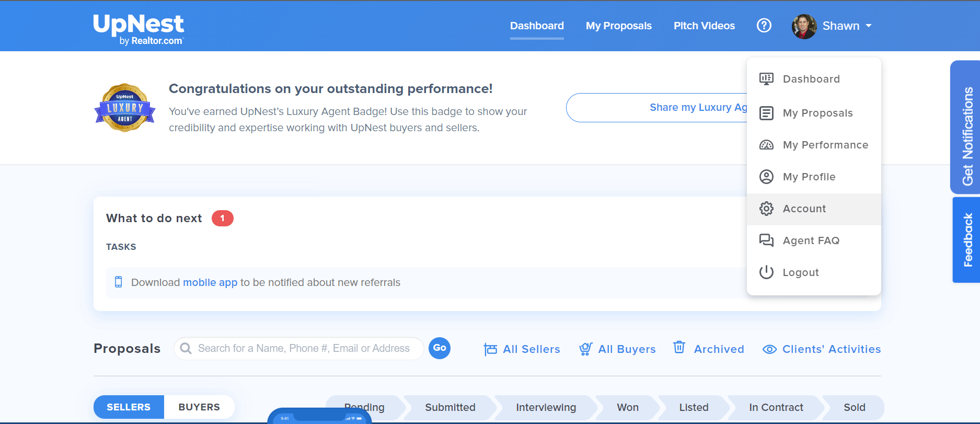Click Shawn's profile avatar photo

[804, 26]
